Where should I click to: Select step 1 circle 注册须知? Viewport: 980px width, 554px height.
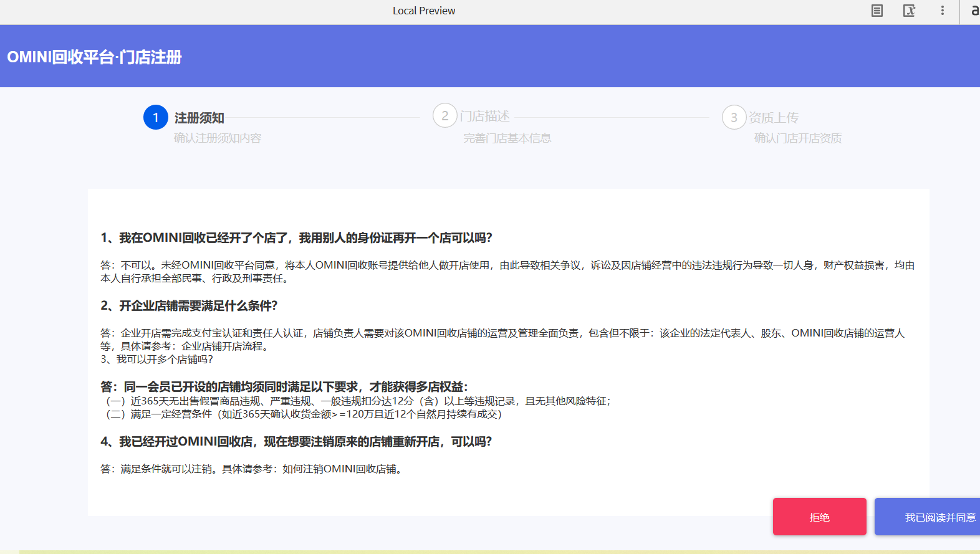tap(156, 117)
